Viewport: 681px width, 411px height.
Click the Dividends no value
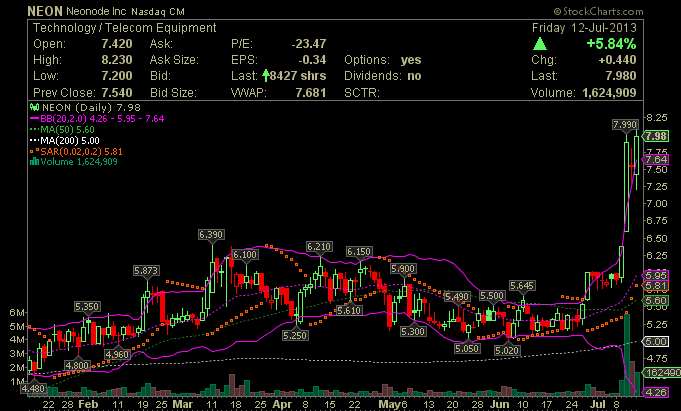coord(414,76)
